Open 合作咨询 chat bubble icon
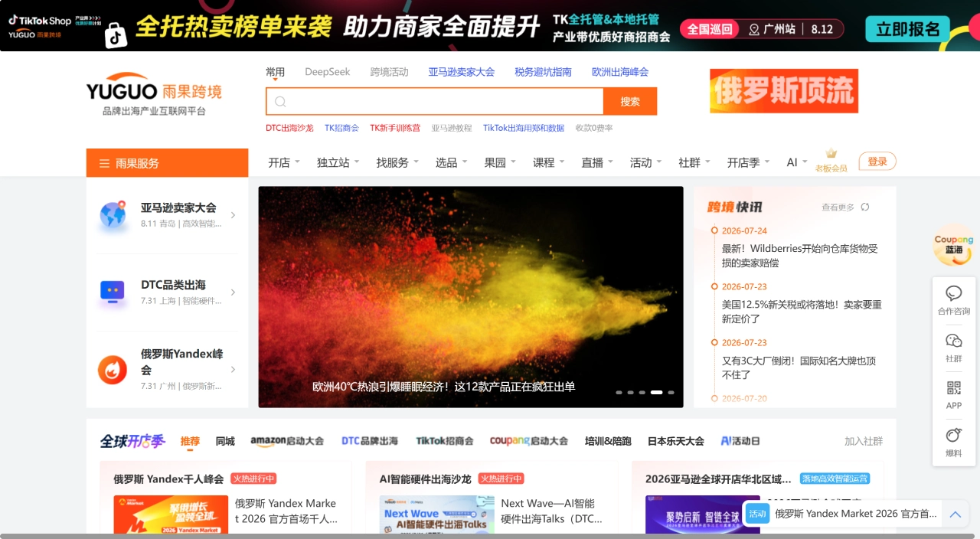 pyautogui.click(x=954, y=293)
